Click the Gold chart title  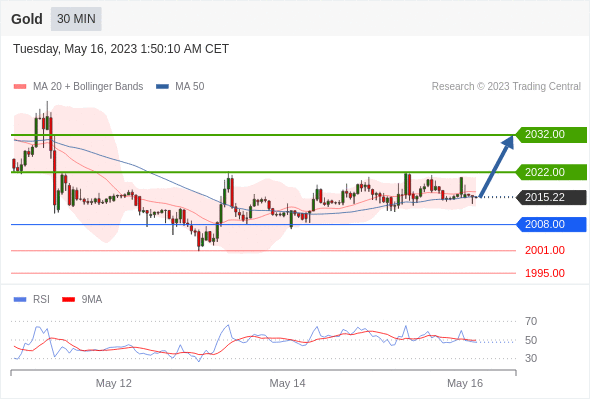click(x=27, y=19)
